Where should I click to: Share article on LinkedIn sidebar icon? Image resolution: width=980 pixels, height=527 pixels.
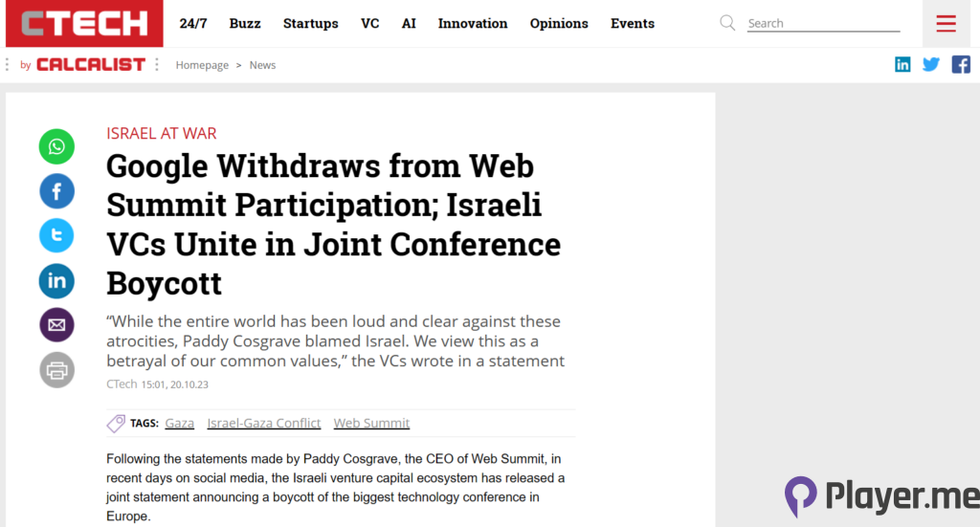click(56, 280)
